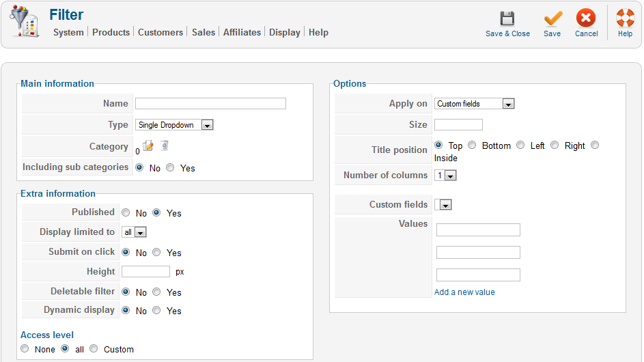This screenshot has width=644, height=362.
Task: Set Published to No
Action: 126,212
